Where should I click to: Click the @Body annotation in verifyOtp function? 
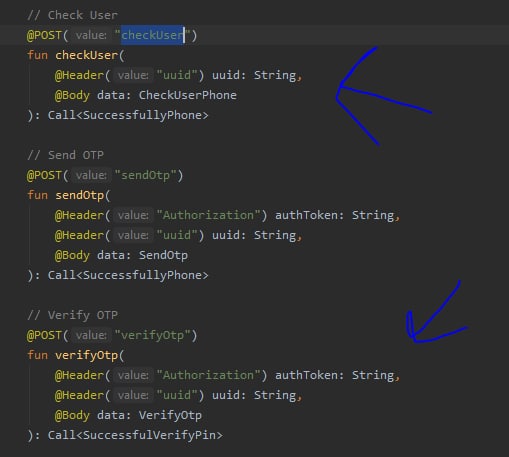(72, 415)
